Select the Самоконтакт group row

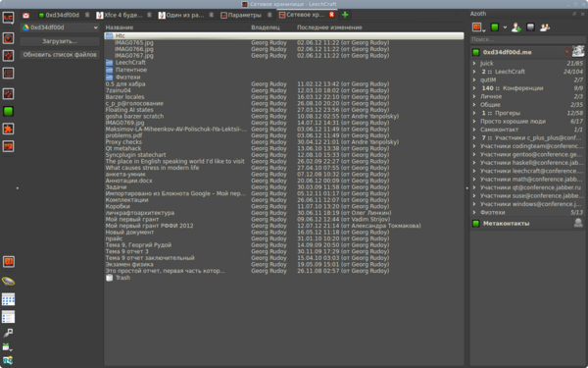[x=527, y=130]
